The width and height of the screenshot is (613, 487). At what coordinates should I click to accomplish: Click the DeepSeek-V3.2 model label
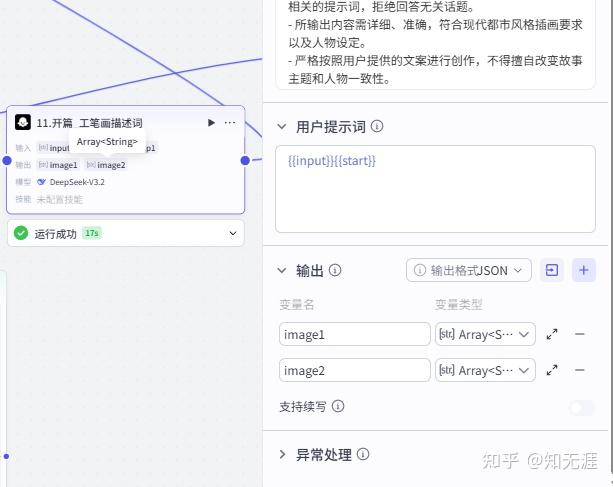click(77, 182)
